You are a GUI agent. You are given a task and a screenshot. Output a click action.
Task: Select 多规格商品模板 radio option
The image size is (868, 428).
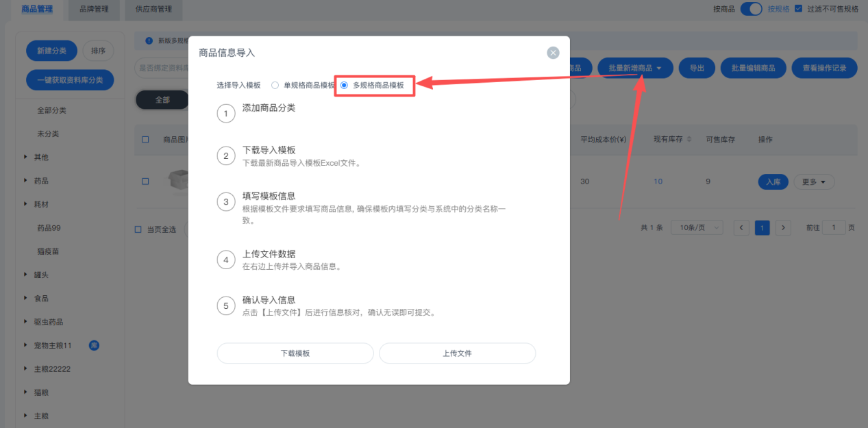(x=345, y=86)
